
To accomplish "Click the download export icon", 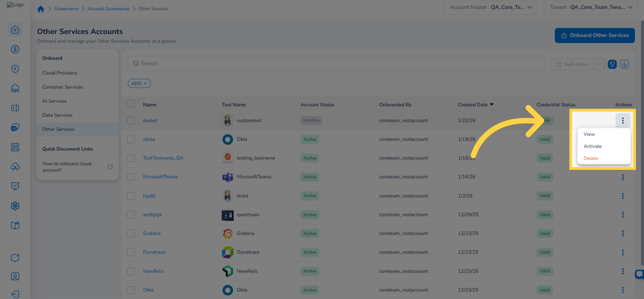I will point(624,64).
